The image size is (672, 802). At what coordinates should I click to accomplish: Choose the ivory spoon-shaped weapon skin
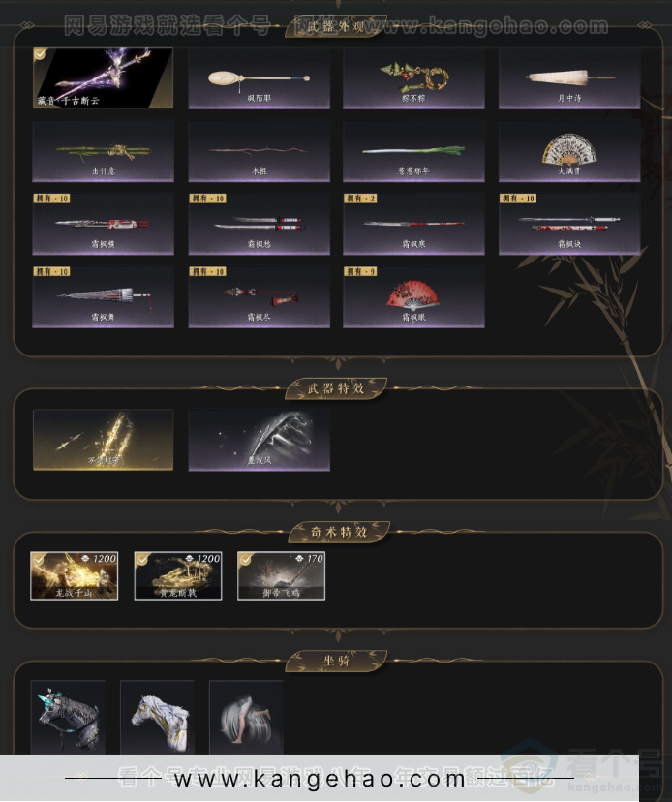259,78
